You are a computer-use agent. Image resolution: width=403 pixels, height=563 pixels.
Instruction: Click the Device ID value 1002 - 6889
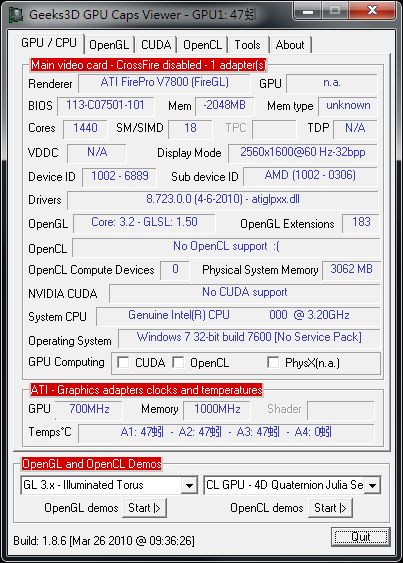119,177
